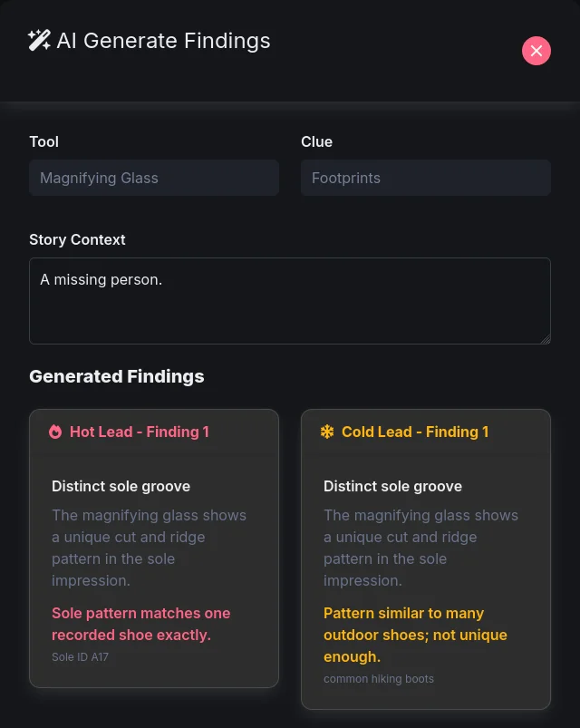Focus the Tool field showing Magnifying Glass
Viewport: 580px width, 728px height.
point(154,178)
